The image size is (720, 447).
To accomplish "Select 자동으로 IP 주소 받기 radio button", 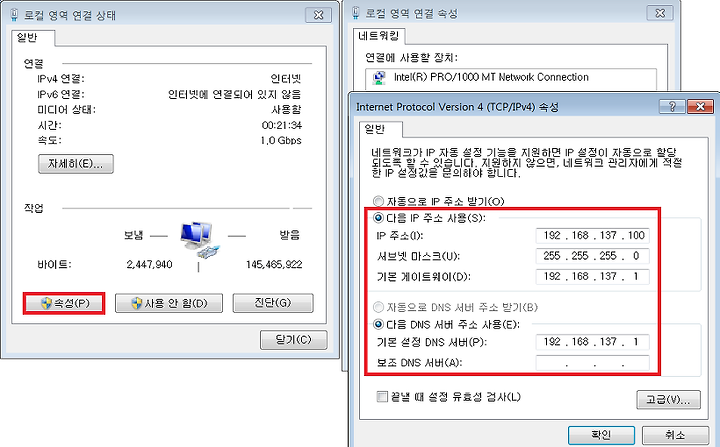I will click(378, 201).
